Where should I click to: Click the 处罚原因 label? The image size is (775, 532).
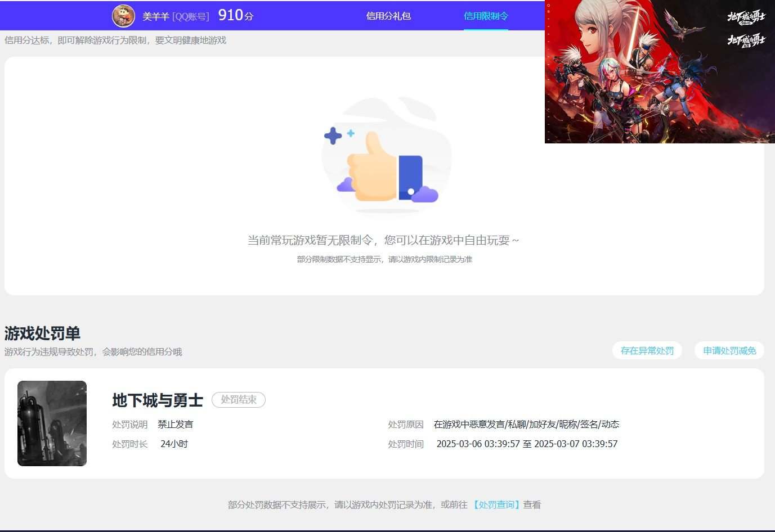pyautogui.click(x=406, y=424)
